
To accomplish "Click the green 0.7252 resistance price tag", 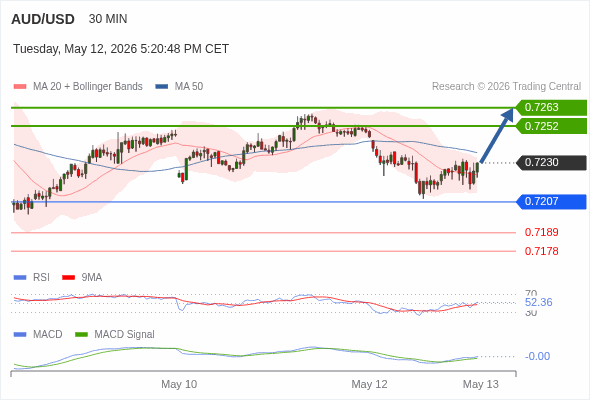I will point(551,126).
